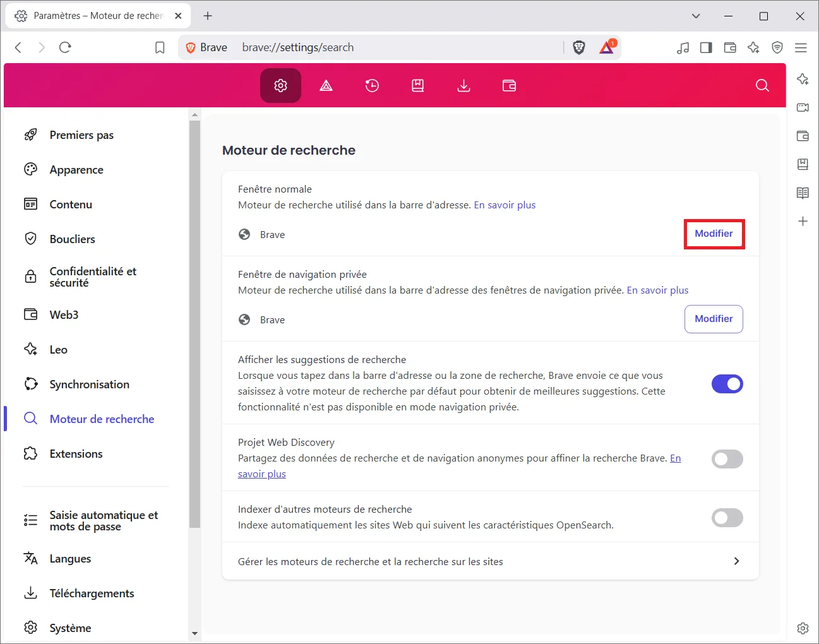This screenshot has width=819, height=644.
Task: Enable Projet Web Discovery toggle
Action: tap(727, 459)
